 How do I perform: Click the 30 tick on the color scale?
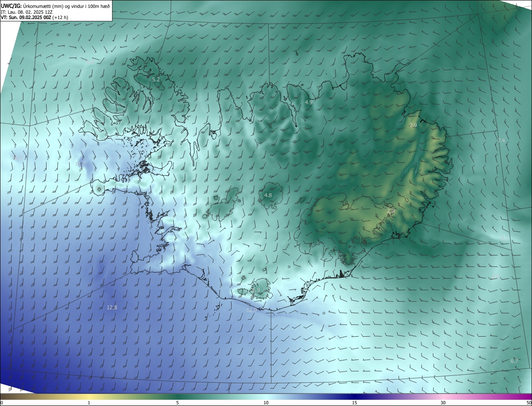pos(443,403)
